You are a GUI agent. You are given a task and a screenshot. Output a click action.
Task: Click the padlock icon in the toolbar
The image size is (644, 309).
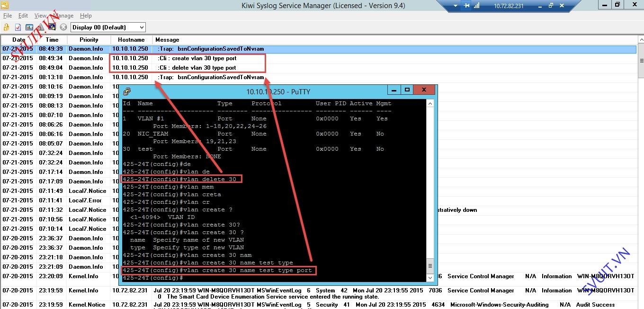(x=7, y=27)
